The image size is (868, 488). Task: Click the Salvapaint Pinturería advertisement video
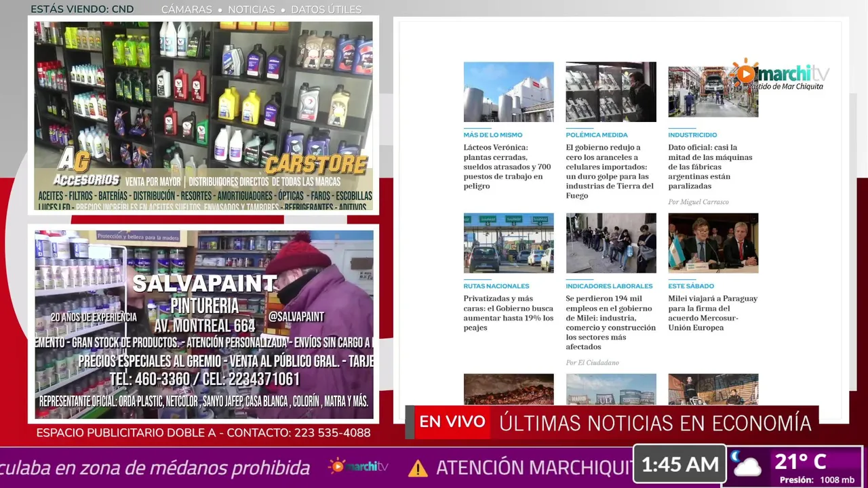click(x=204, y=324)
